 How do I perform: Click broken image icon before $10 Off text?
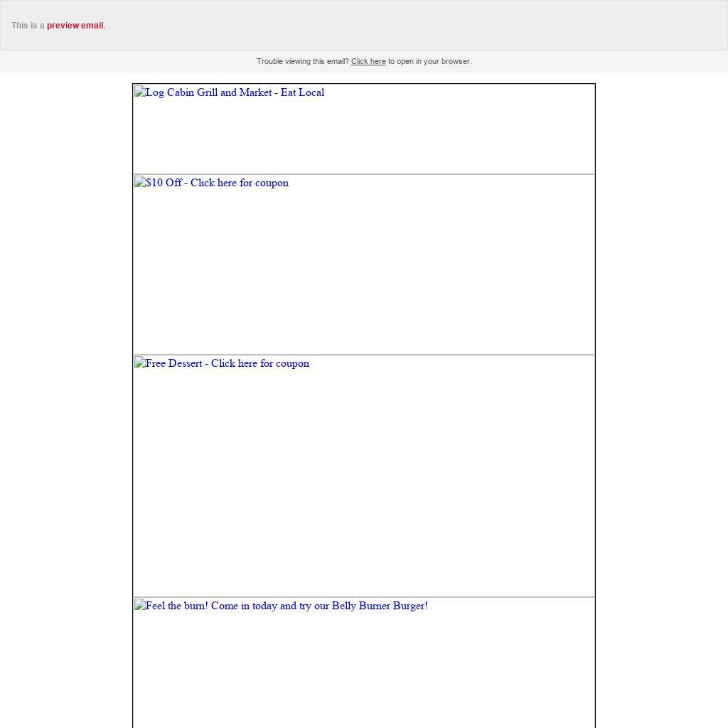click(x=139, y=183)
